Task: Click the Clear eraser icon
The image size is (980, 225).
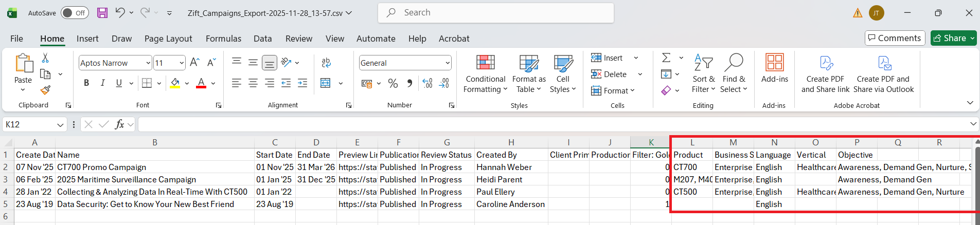Action: pos(666,90)
